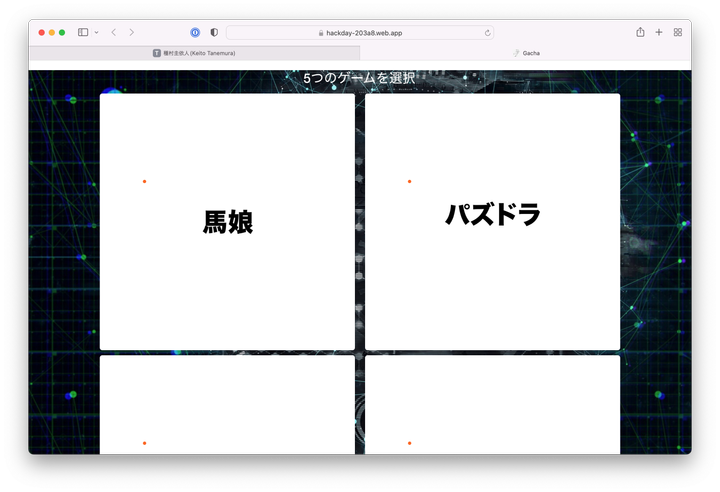Click the orange dot in 馬娘 card
The width and height of the screenshot is (720, 492).
point(144,181)
